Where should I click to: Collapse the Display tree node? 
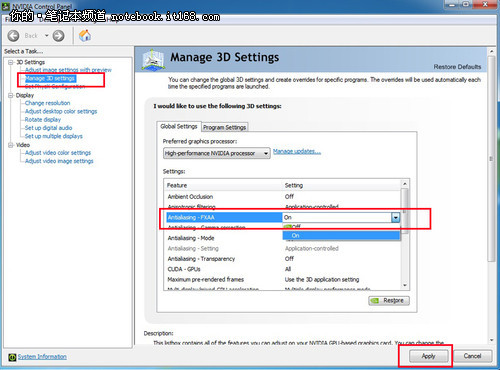pos(11,95)
